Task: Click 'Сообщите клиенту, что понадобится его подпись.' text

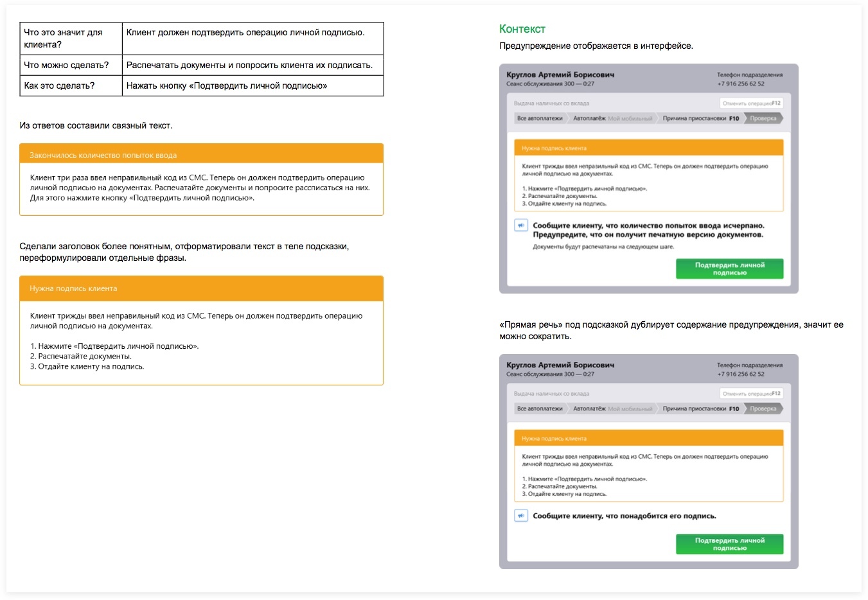Action: 624,516
